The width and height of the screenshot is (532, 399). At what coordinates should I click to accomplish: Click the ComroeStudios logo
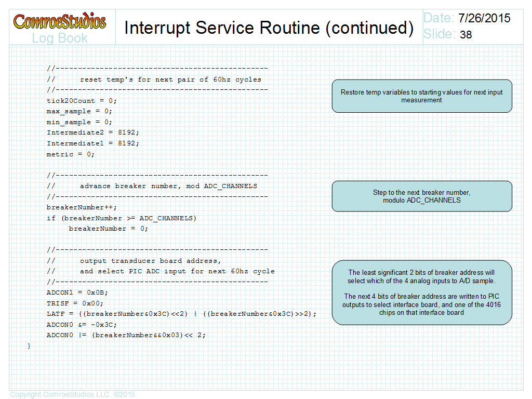(x=60, y=22)
